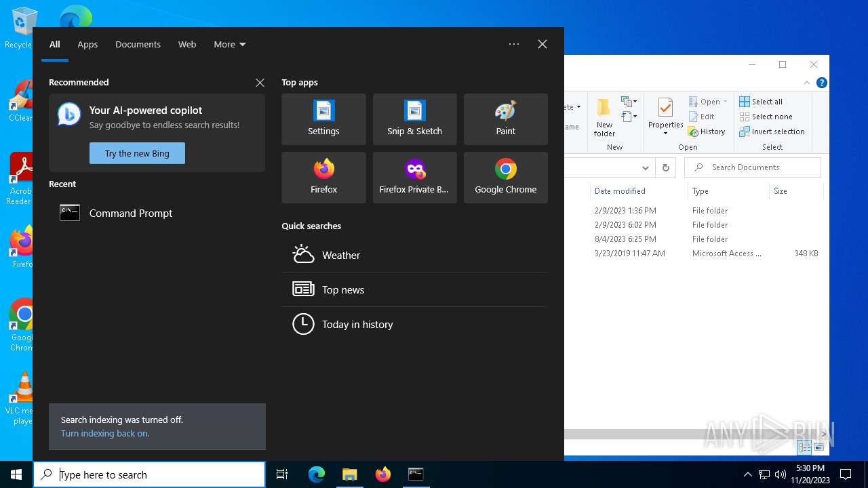This screenshot has height=488, width=868.
Task: Sort by Size column header
Action: click(795, 191)
